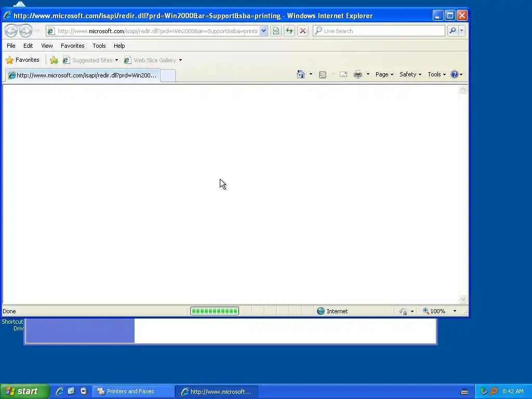The height and width of the screenshot is (399, 532).
Task: Click the 8:42 AM clock
Action: (513, 391)
